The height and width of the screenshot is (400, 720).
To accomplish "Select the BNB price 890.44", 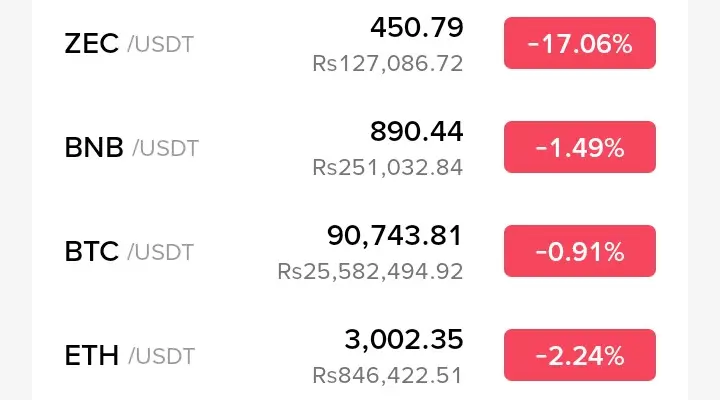I will pos(417,131).
